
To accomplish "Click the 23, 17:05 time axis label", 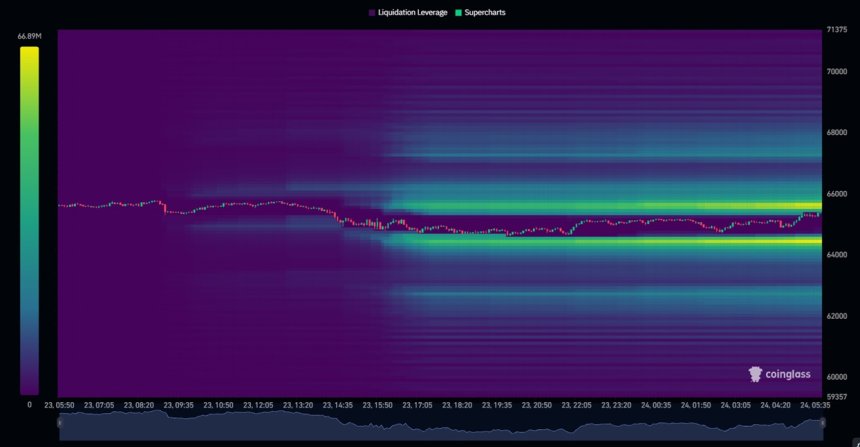I will [x=417, y=405].
